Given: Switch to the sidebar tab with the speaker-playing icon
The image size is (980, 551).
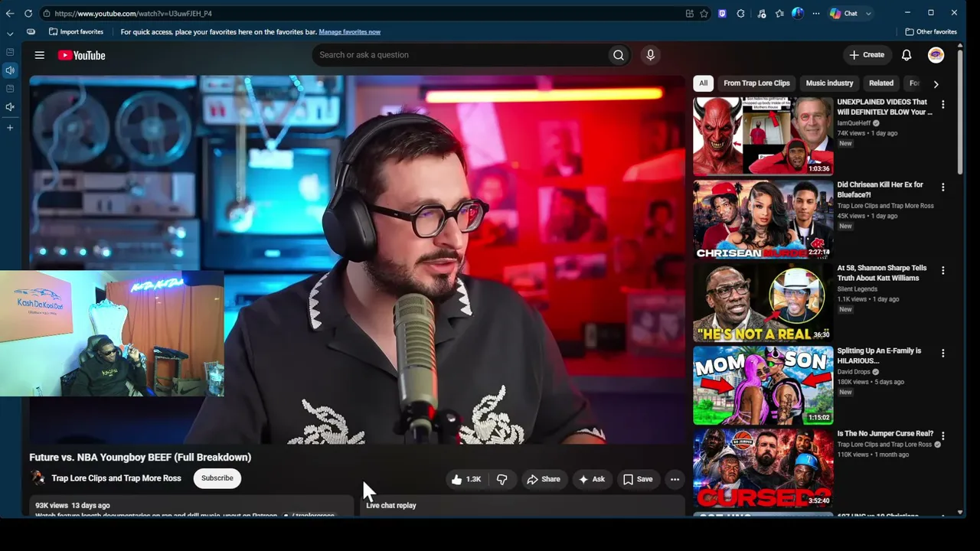Looking at the screenshot, I should [x=10, y=70].
